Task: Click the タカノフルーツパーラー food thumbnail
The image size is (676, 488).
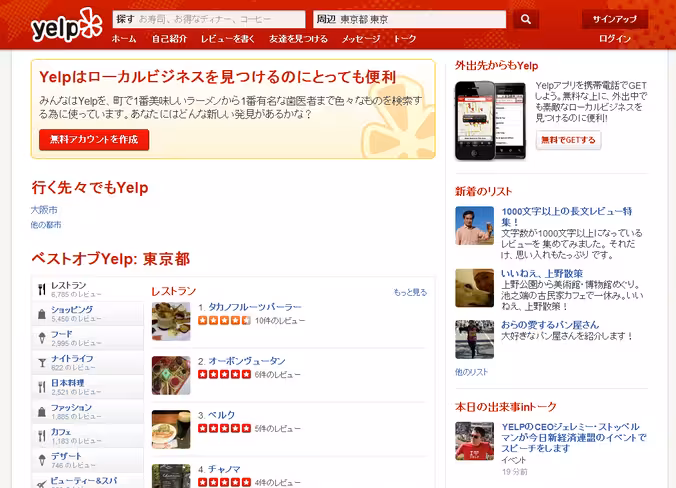Action: tap(171, 322)
